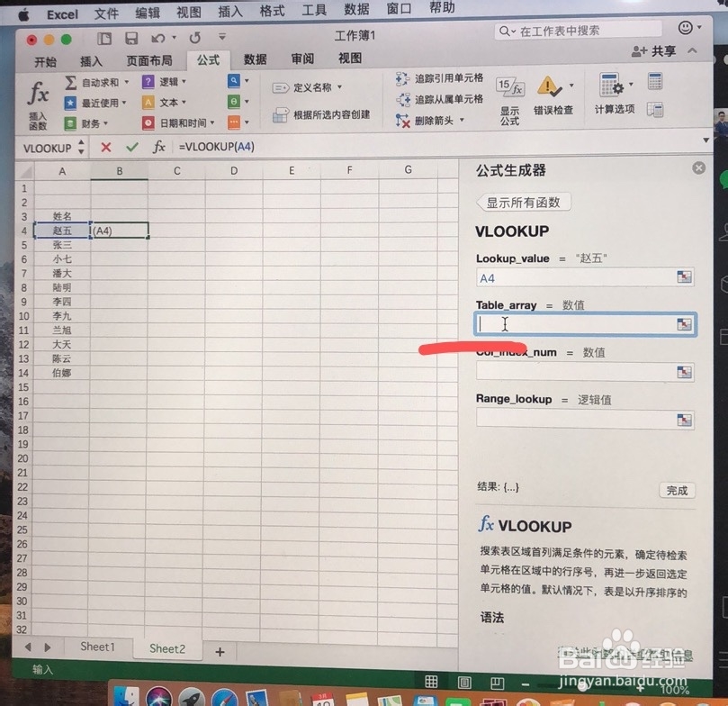Pick range for Col_index_num field
The width and height of the screenshot is (728, 706).
point(683,372)
